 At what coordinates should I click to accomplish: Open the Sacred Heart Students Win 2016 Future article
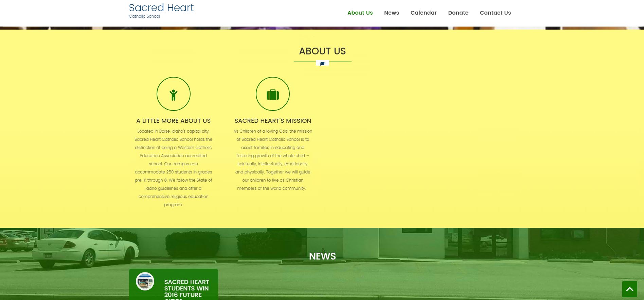click(x=187, y=290)
